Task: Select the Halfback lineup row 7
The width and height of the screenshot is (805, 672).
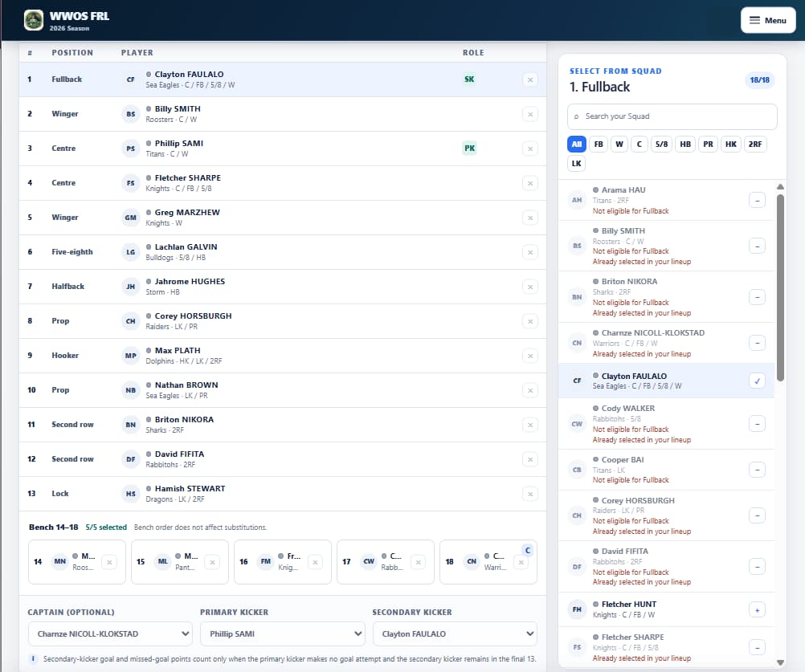Action: click(x=282, y=287)
